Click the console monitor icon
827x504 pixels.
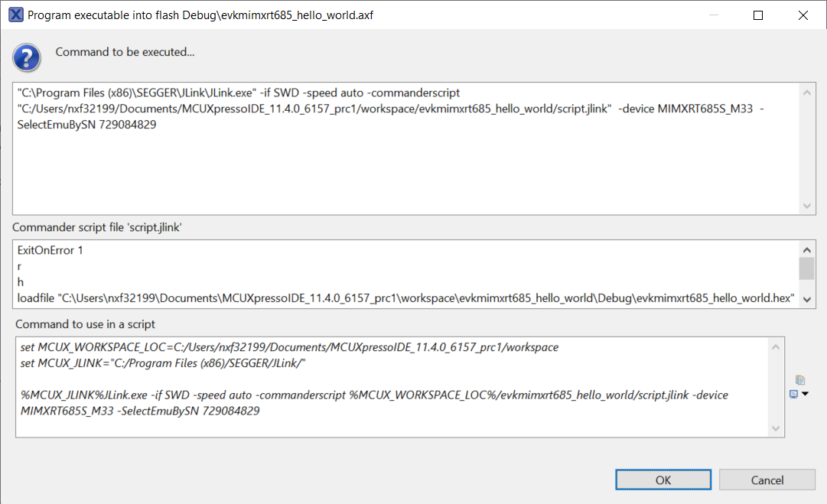(794, 394)
